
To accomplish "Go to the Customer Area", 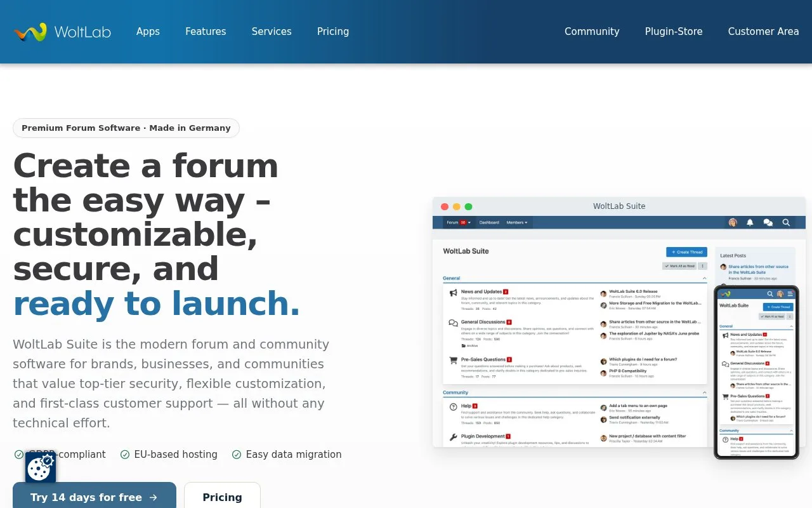I will (x=763, y=32).
